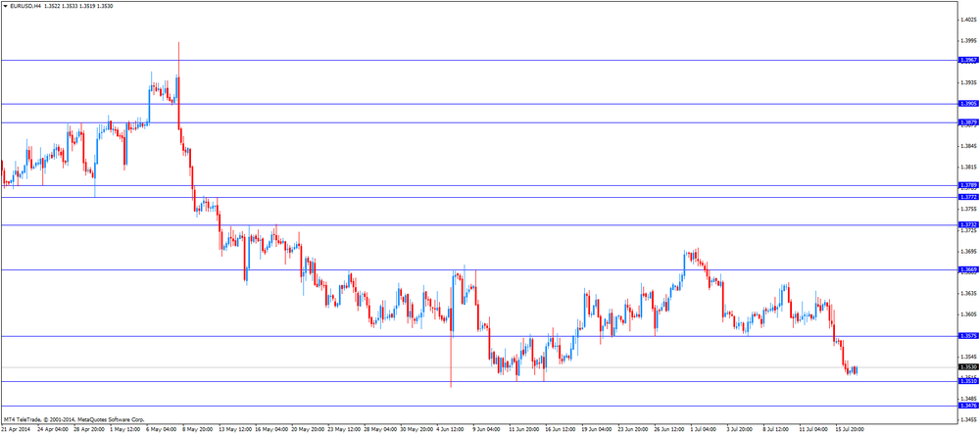Click the 21 Apr 2014 date label
This screenshot has width=980, height=434.
point(15,430)
